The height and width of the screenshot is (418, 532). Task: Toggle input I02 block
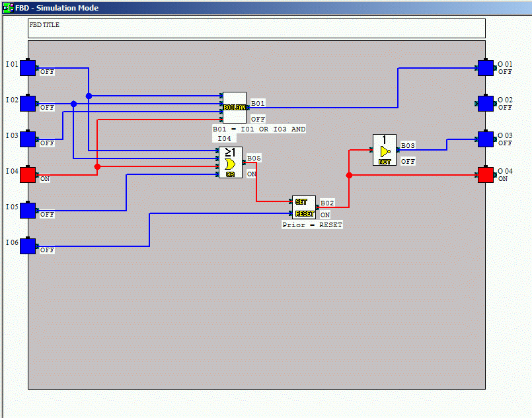pos(28,104)
